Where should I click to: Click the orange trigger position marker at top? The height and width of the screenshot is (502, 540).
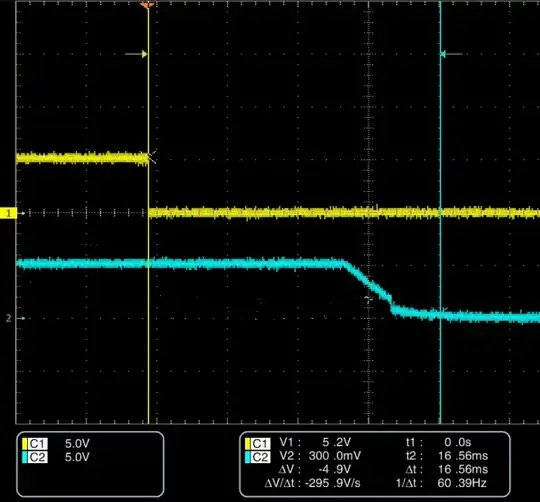click(x=148, y=5)
